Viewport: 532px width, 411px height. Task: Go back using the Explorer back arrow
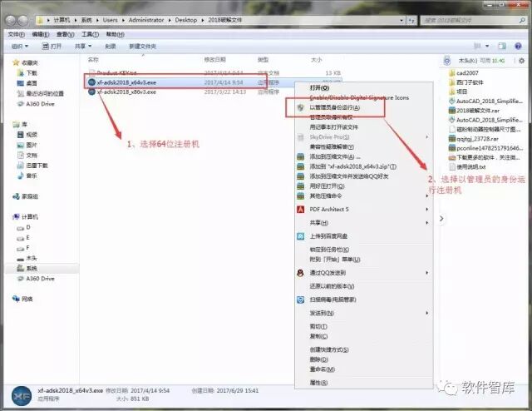[x=11, y=21]
